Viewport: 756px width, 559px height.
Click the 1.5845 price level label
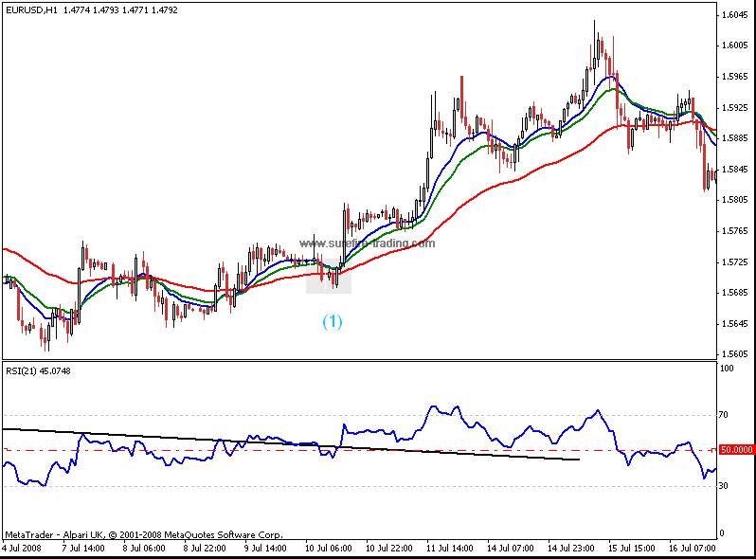pos(735,170)
